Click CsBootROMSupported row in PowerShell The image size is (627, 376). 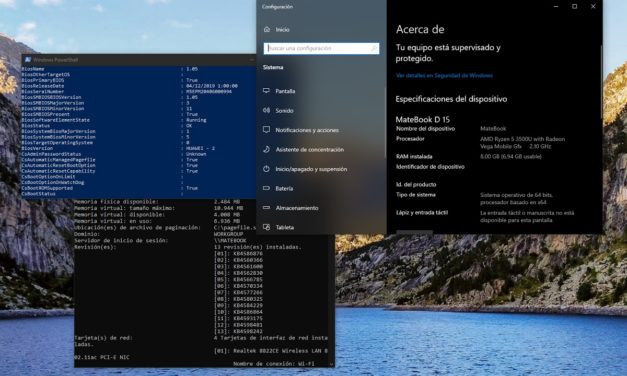coord(110,188)
